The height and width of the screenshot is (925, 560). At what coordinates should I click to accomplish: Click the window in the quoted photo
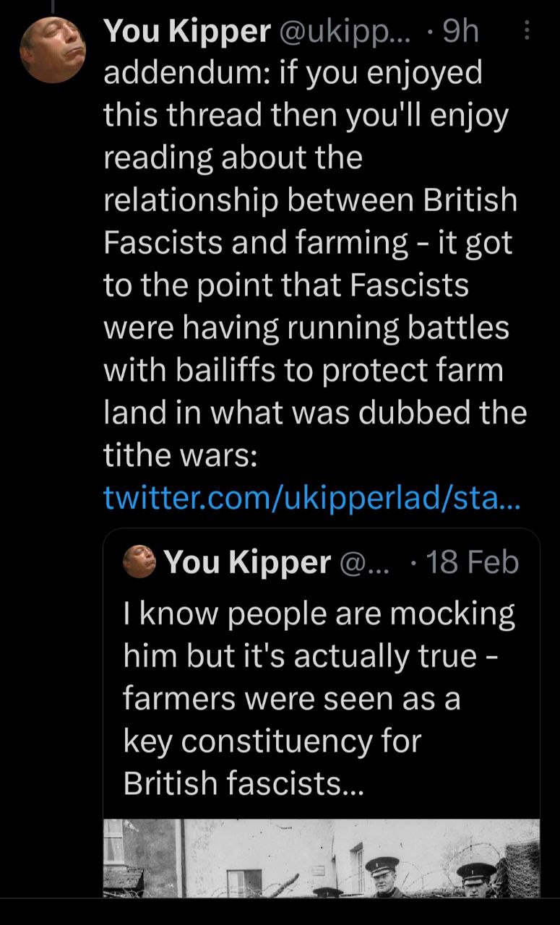tap(244, 883)
